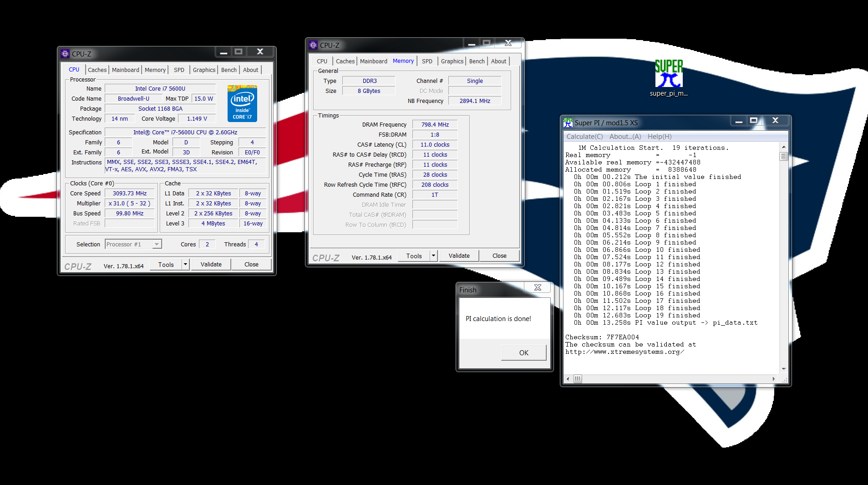
Task: Click the Loop 19 finished line
Action: click(637, 316)
